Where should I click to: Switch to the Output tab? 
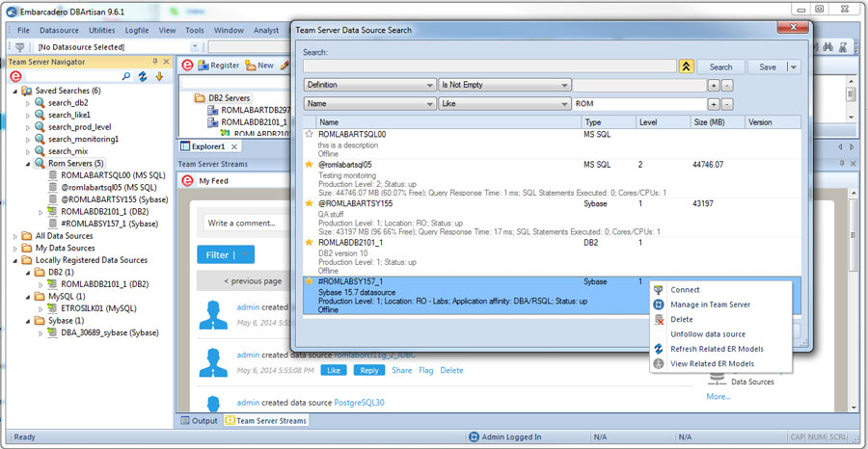(x=200, y=421)
